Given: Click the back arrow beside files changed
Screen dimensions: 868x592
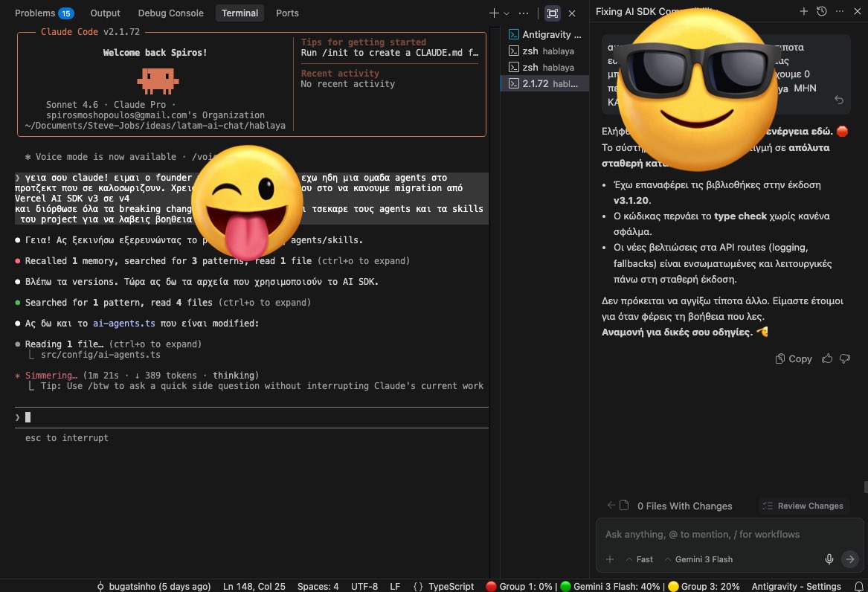Looking at the screenshot, I should [x=611, y=505].
